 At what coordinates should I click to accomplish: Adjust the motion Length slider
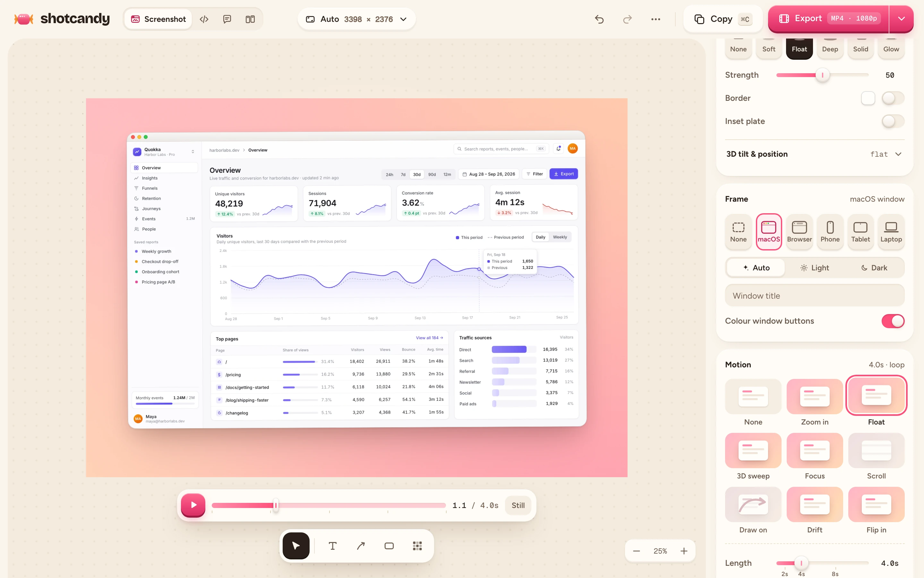pyautogui.click(x=822, y=563)
